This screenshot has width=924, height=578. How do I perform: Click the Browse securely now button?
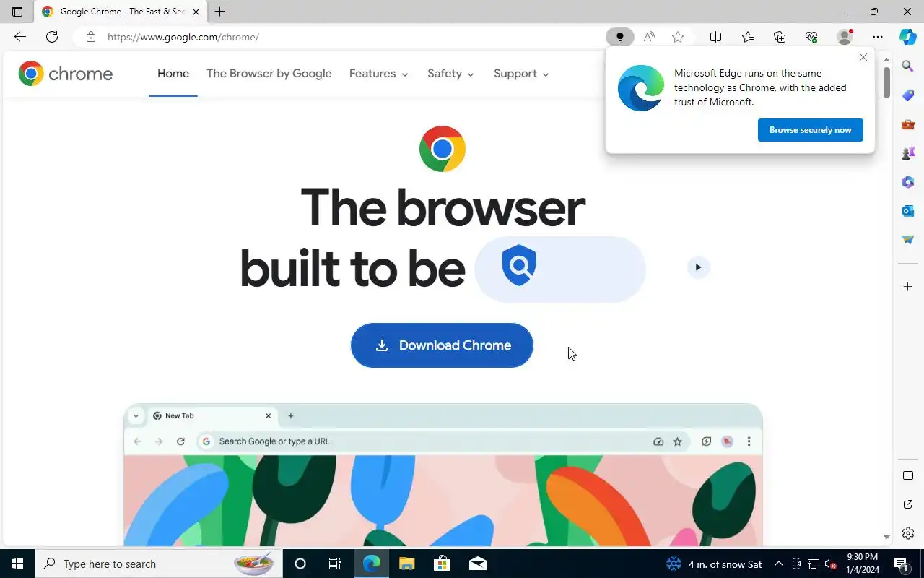pos(810,130)
